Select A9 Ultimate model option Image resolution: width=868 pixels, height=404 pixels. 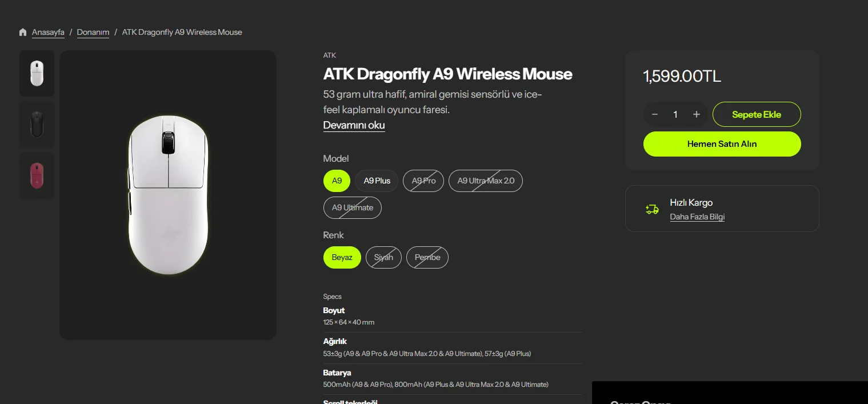tap(353, 207)
